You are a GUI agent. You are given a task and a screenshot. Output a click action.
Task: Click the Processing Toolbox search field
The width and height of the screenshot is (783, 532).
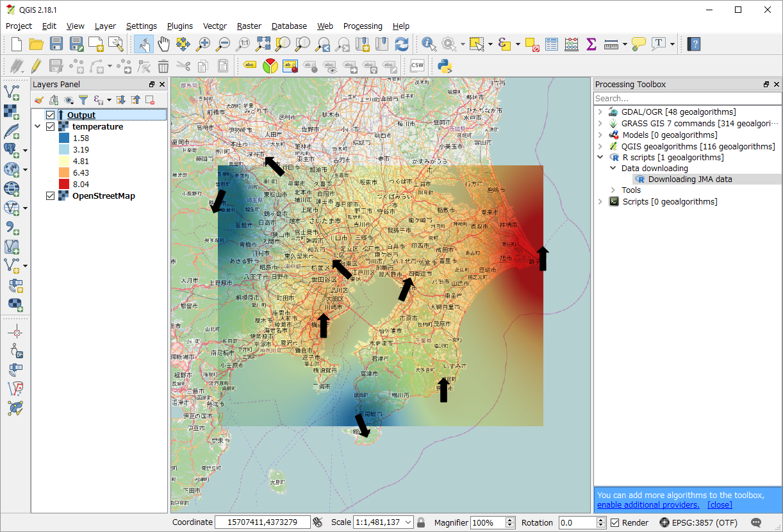[x=687, y=99]
